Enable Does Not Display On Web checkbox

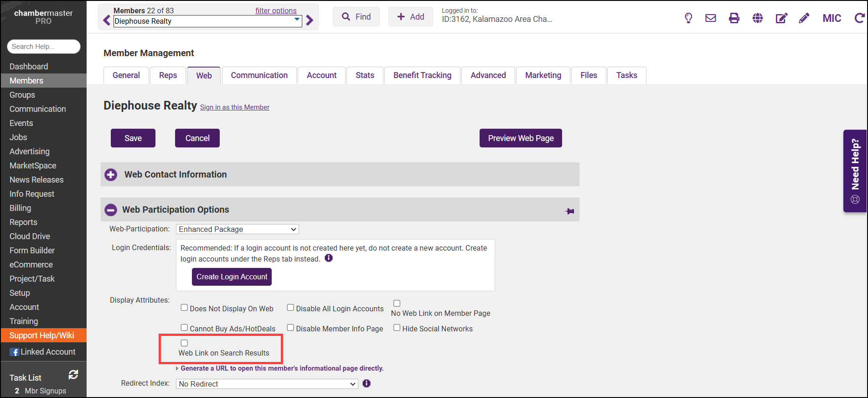click(184, 308)
